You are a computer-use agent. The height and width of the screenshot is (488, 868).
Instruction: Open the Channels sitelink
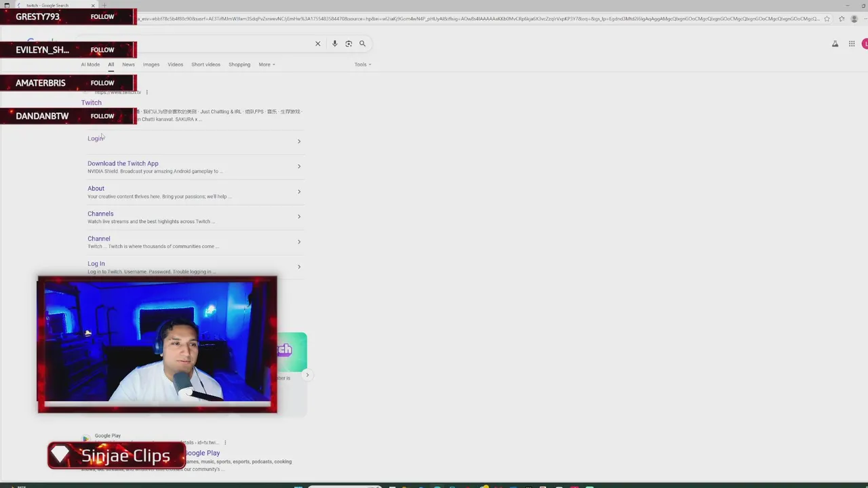coord(100,213)
